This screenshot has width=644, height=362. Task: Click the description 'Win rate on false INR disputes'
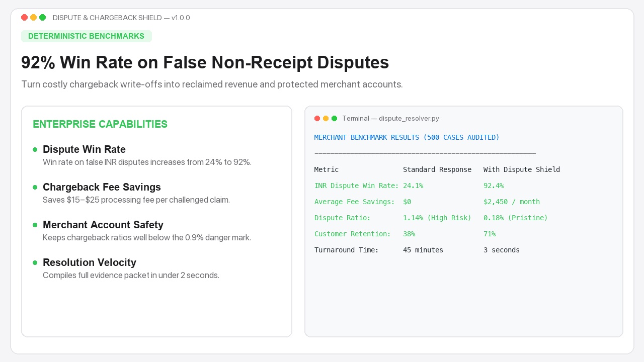pos(147,162)
